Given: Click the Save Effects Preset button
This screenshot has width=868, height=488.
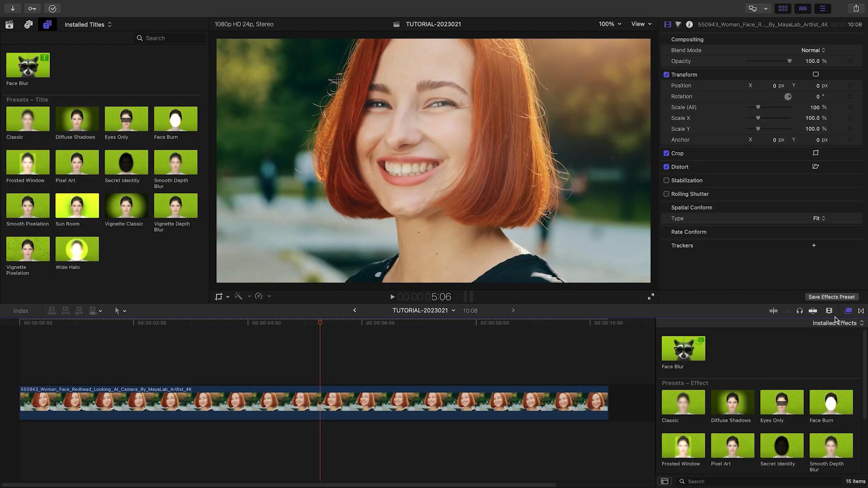Looking at the screenshot, I should coord(831,297).
